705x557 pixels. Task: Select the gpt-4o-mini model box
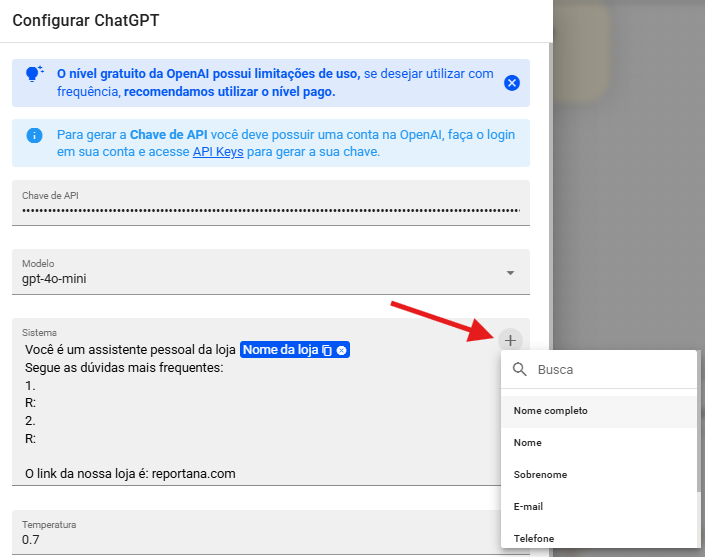pyautogui.click(x=250, y=278)
